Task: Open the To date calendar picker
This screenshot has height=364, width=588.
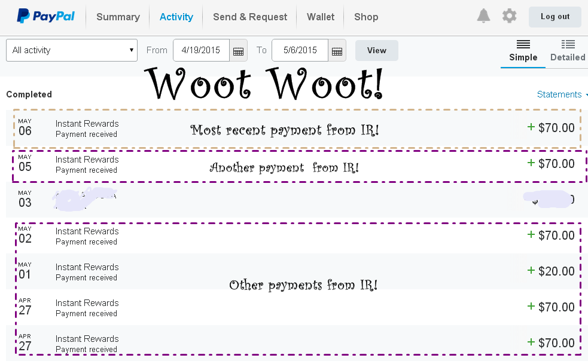Action: (337, 51)
